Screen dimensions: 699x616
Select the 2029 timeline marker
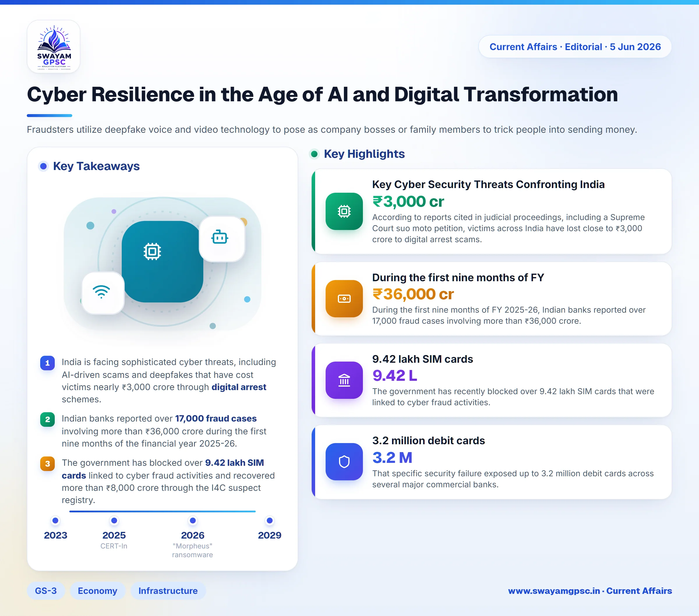[x=270, y=521]
